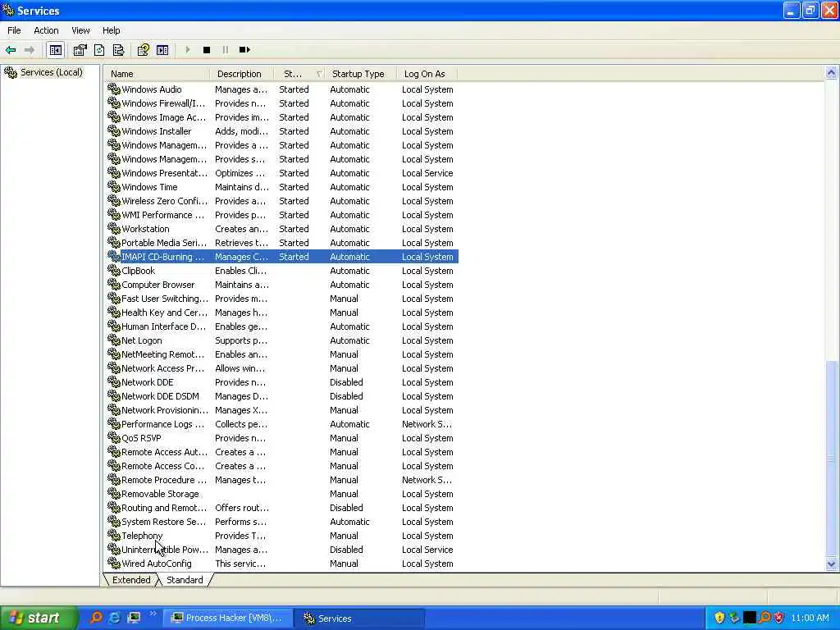Select Human Interface D... service
Viewport: 840px width, 630px height.
click(163, 326)
